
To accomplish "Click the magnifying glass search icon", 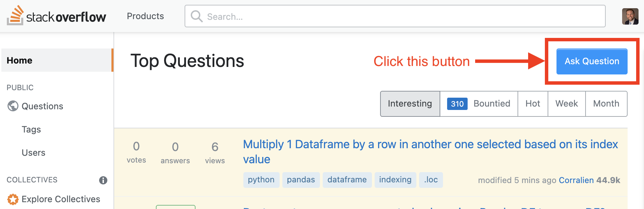I will (197, 16).
